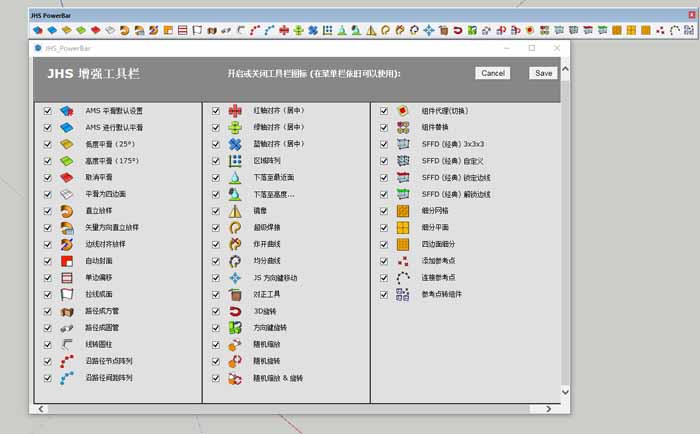This screenshot has height=434, width=700.
Task: Click the 3D旋转 magnet icon in list
Action: 235,311
